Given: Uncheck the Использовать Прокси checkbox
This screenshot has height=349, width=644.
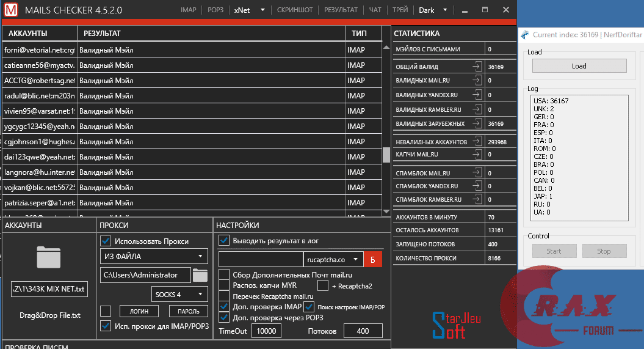Looking at the screenshot, I should (x=106, y=241).
